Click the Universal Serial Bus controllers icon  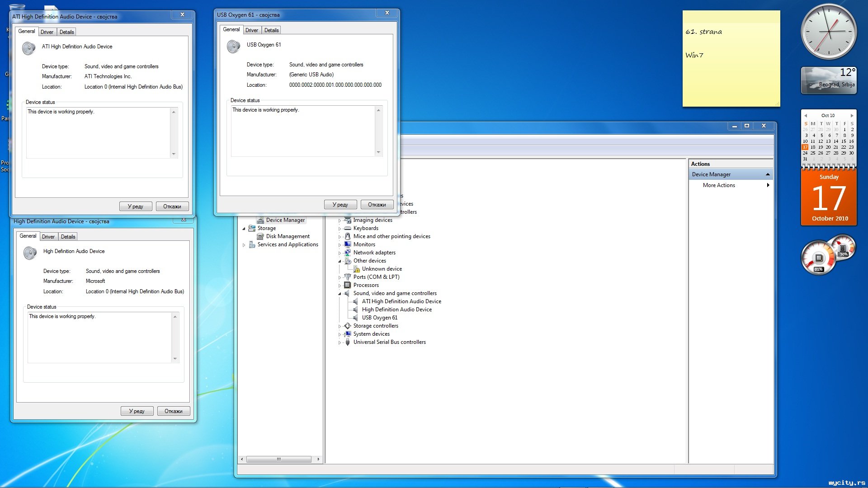click(347, 342)
